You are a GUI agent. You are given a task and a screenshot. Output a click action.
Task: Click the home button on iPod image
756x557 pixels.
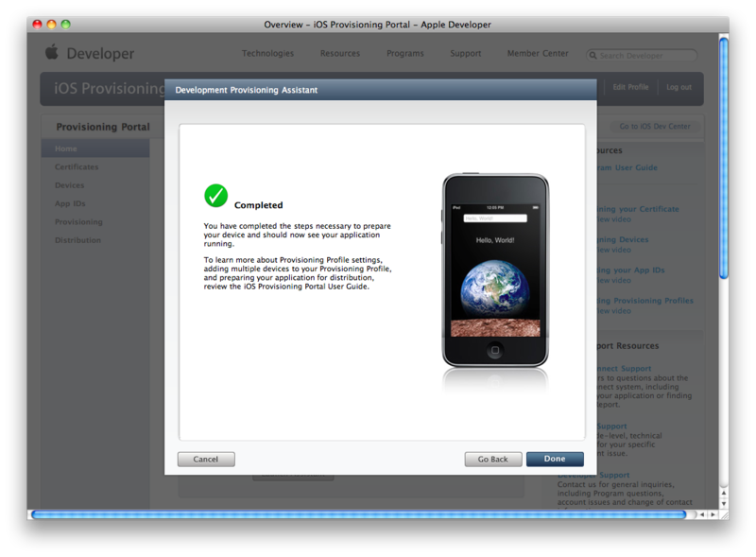pos(495,350)
